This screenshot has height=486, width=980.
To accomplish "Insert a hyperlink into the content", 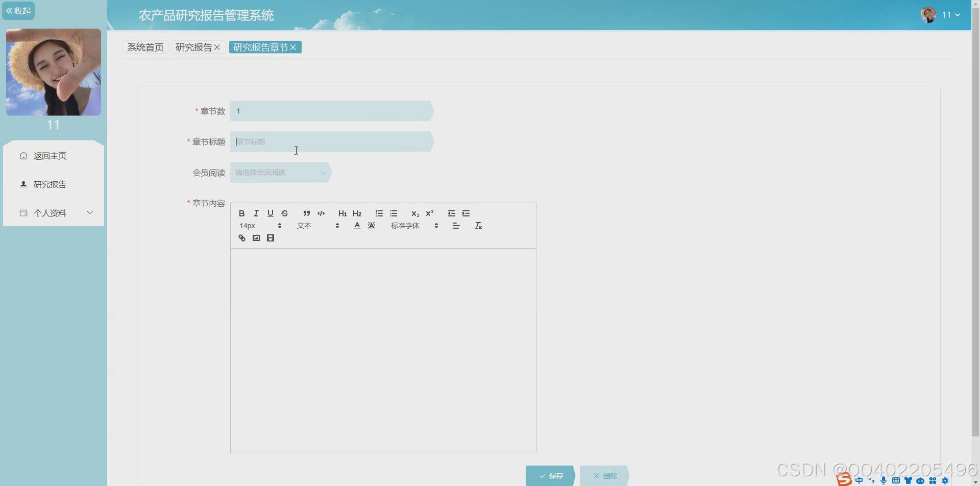I will pyautogui.click(x=242, y=238).
